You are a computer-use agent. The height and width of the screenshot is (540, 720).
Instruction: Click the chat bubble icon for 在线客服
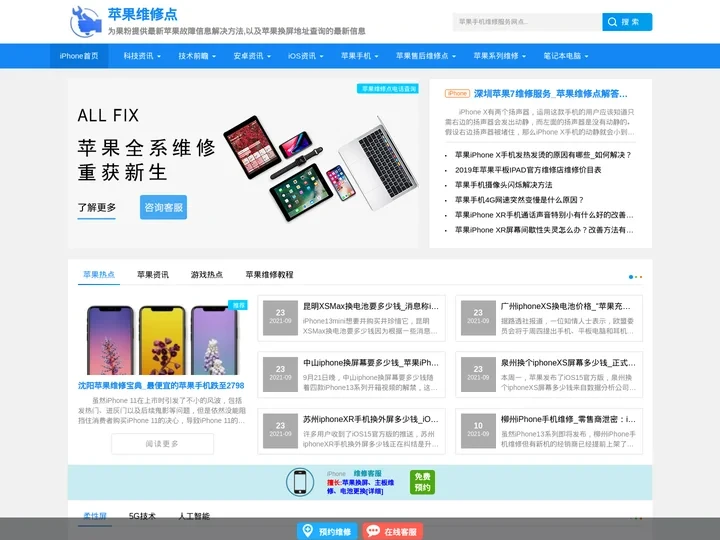click(x=373, y=531)
